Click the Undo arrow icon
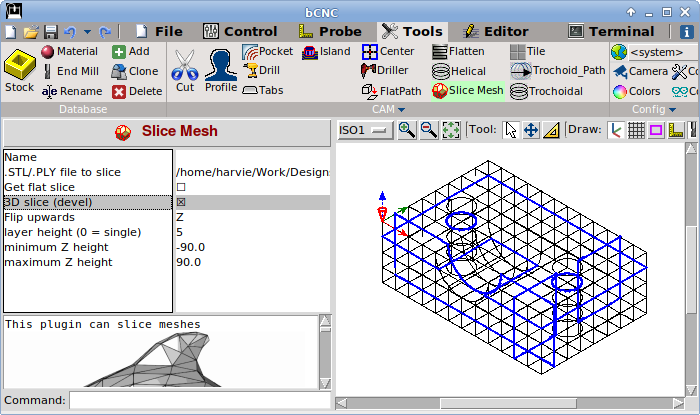Screen dimensions: 700x415 point(70,32)
